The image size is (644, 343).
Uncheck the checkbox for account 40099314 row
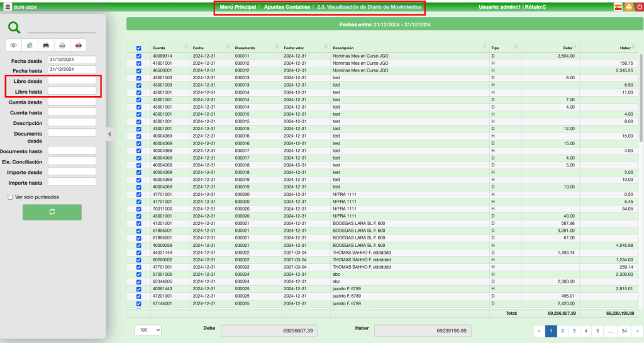point(138,56)
